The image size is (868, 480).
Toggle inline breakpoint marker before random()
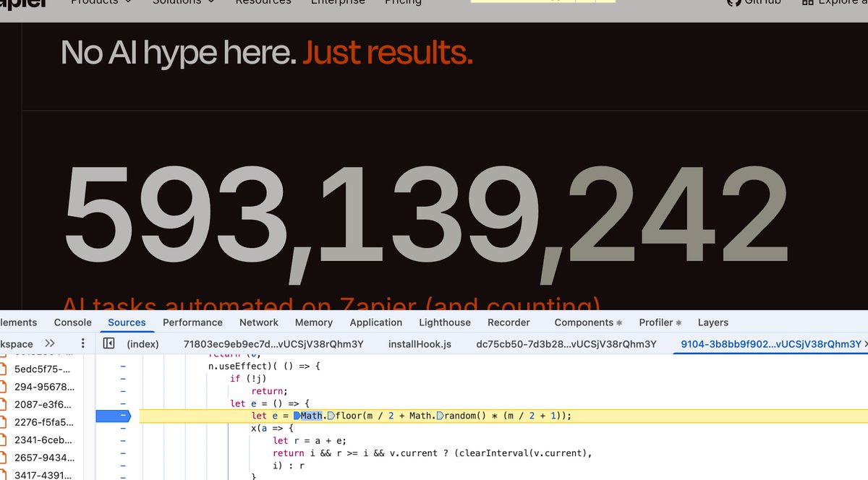(x=440, y=416)
